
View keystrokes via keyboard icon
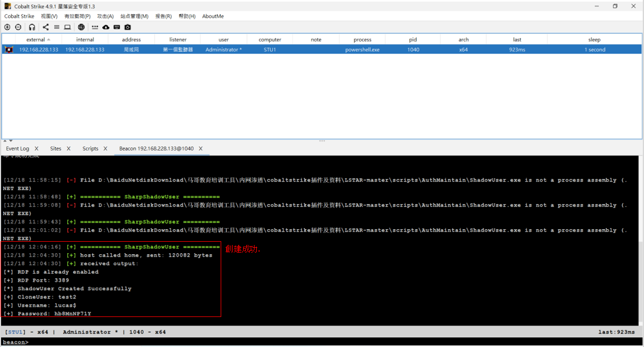point(117,27)
